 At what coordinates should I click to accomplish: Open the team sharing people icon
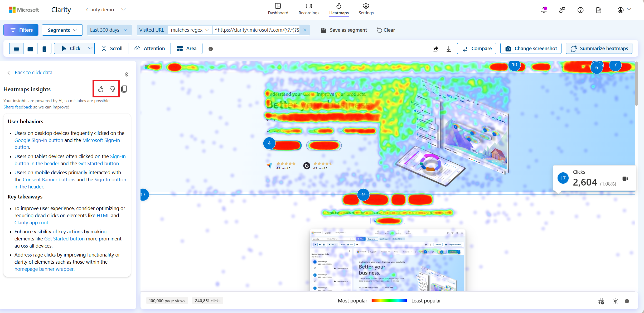point(562,10)
